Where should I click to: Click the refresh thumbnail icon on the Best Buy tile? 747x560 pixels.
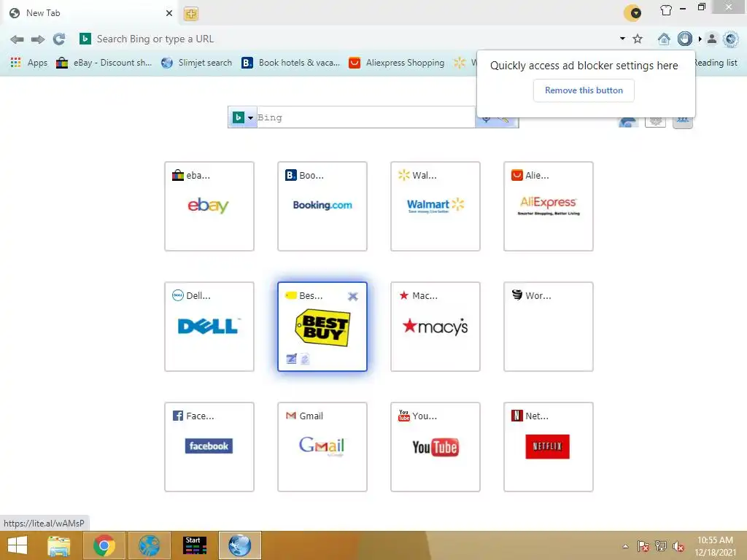305,359
